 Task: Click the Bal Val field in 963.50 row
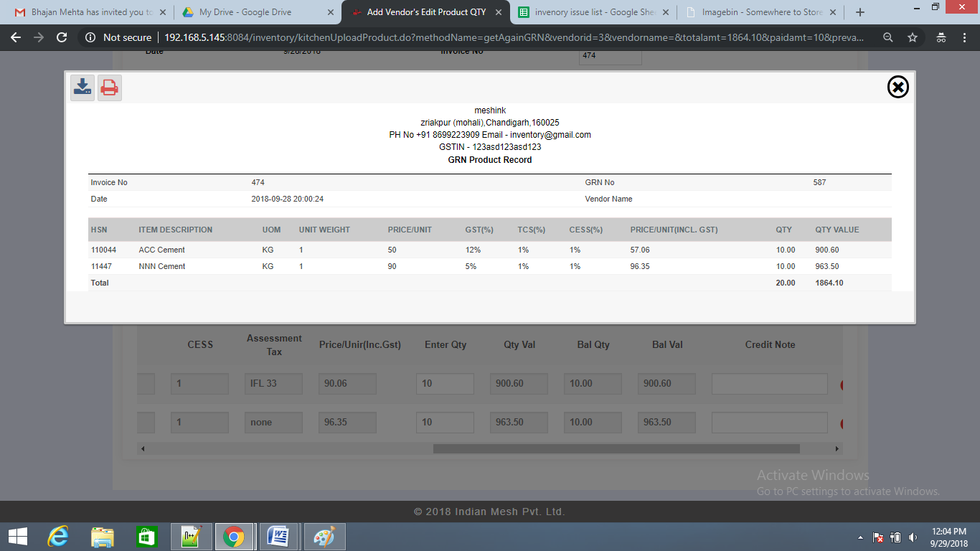[x=666, y=423]
